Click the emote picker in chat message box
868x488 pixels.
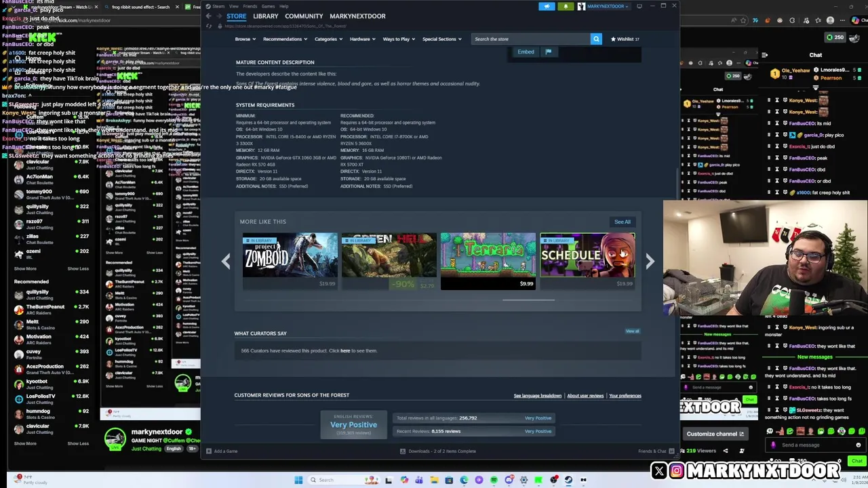pos(859,445)
